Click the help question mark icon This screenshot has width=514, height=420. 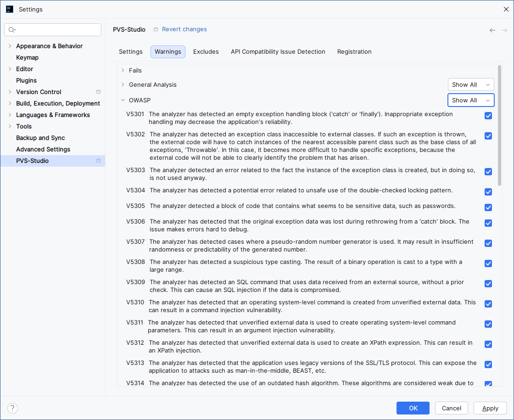[13, 408]
